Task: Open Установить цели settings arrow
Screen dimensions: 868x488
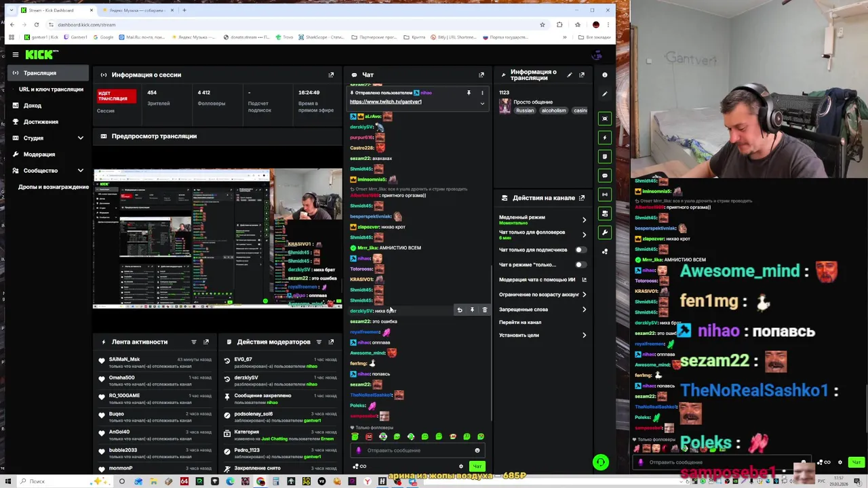Action: (x=584, y=335)
